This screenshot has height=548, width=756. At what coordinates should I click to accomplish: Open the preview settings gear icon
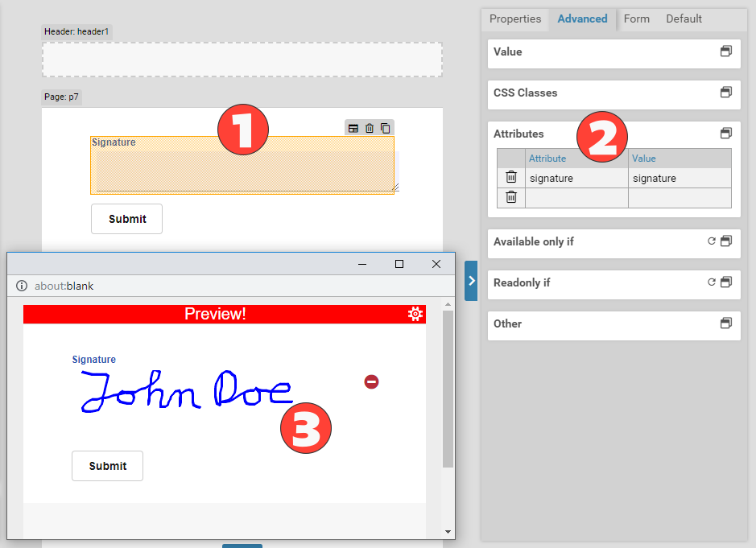pyautogui.click(x=415, y=314)
